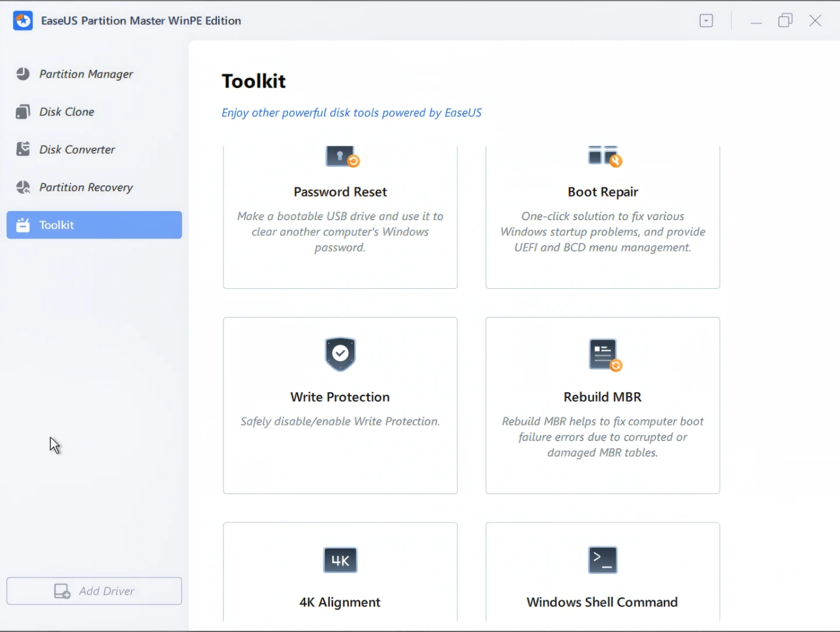Restore down the application window

point(785,21)
